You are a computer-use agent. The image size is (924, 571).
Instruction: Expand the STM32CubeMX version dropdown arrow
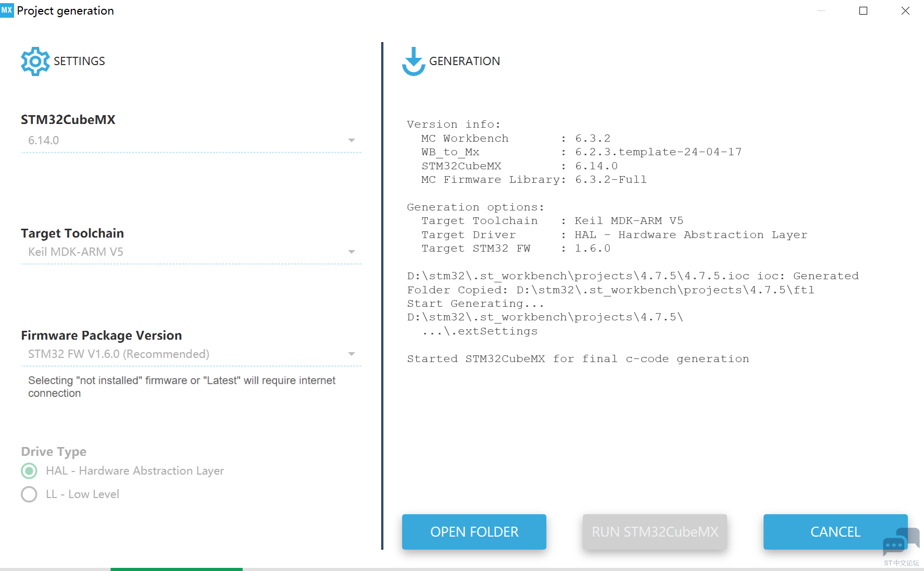[352, 141]
